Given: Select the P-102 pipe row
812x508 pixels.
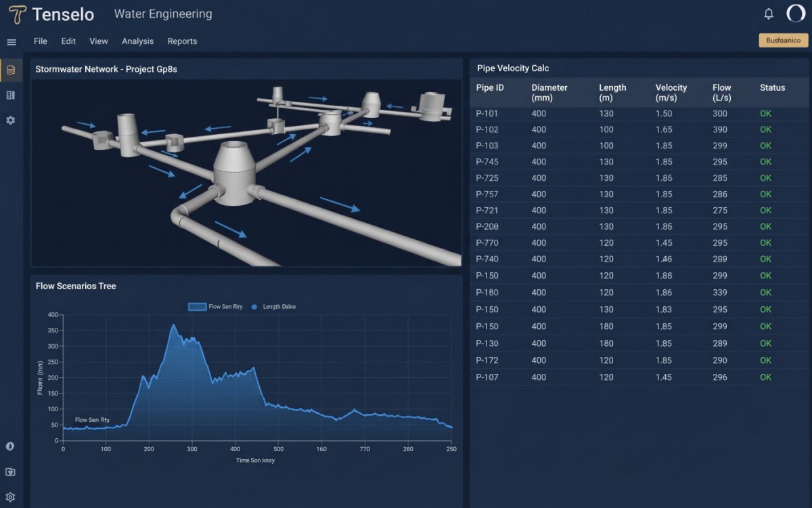Looking at the screenshot, I should (639, 129).
